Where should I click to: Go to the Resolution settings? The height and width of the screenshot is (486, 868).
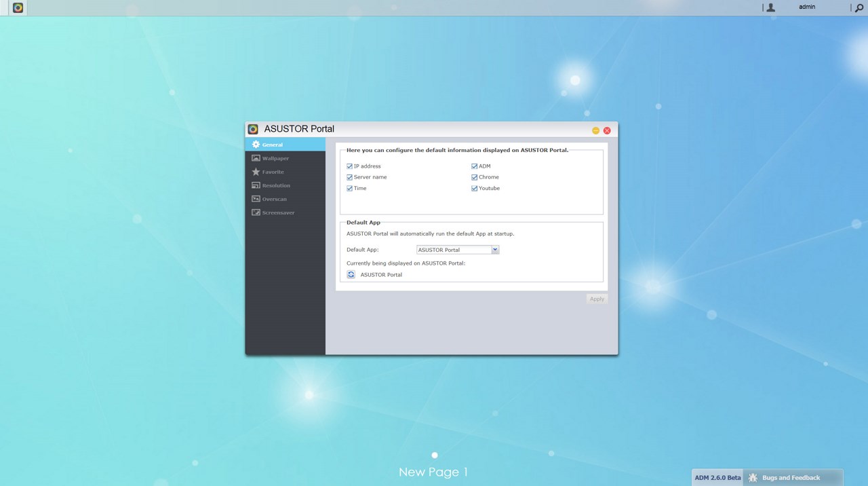pyautogui.click(x=285, y=185)
